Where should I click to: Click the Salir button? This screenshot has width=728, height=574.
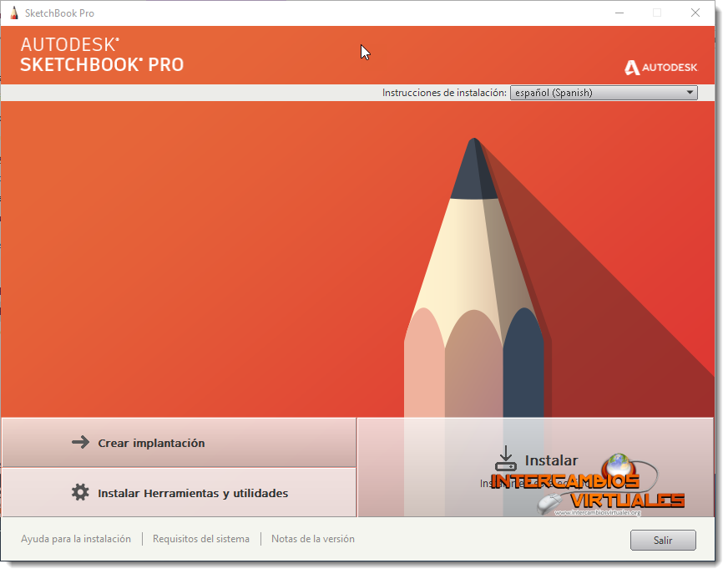point(663,540)
